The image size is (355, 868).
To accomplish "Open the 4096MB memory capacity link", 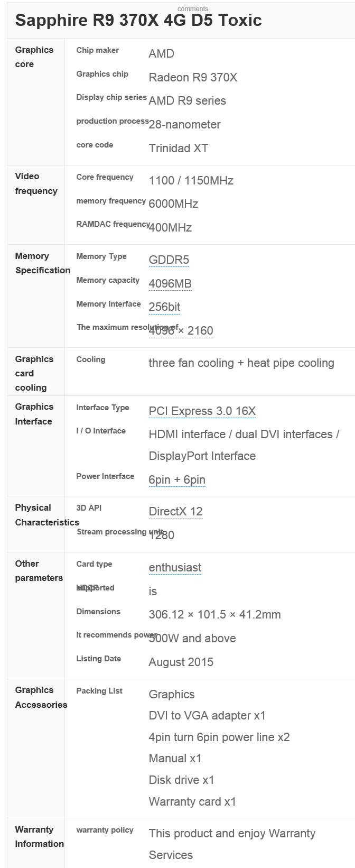I will 170,283.
